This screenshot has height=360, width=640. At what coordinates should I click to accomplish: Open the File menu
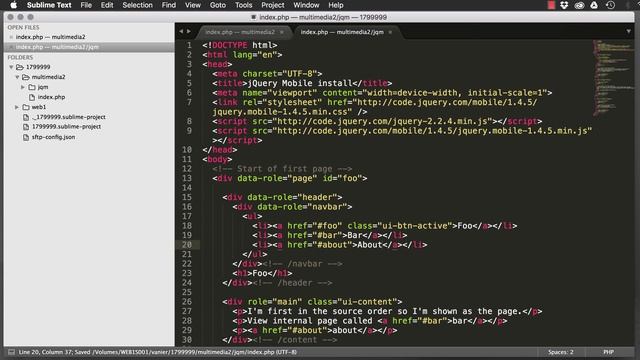86,5
